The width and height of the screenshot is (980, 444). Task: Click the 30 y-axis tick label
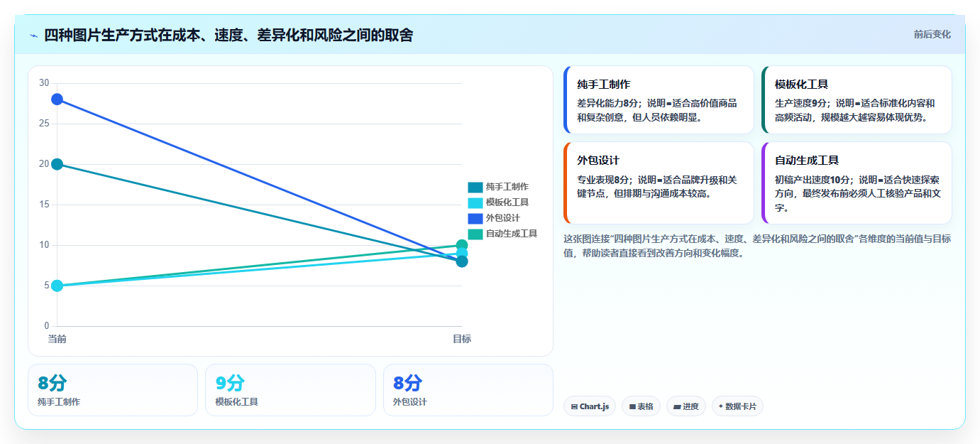pos(44,83)
